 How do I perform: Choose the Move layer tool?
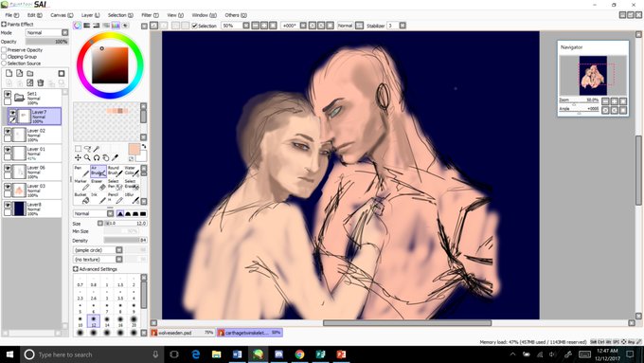[x=78, y=157]
